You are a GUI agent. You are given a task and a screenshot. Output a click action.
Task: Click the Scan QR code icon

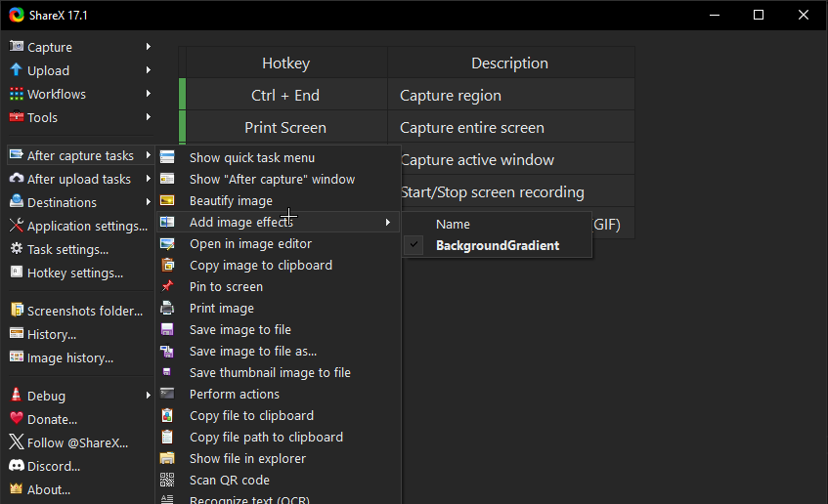167,480
